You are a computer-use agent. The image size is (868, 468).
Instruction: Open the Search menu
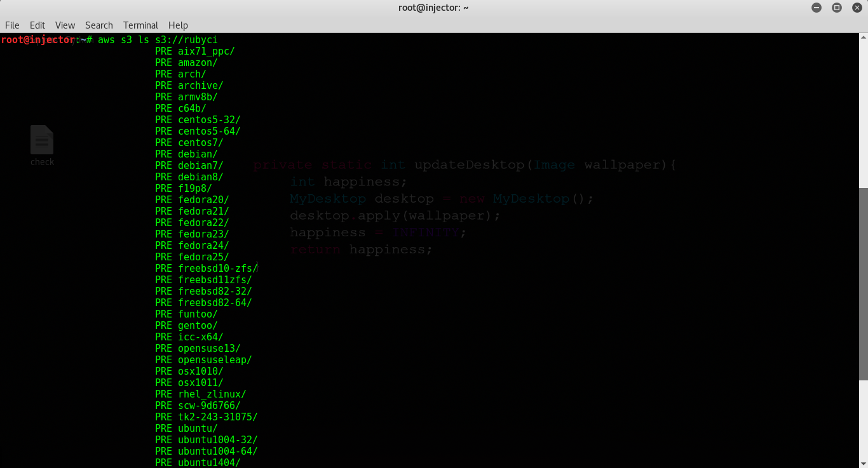point(98,25)
